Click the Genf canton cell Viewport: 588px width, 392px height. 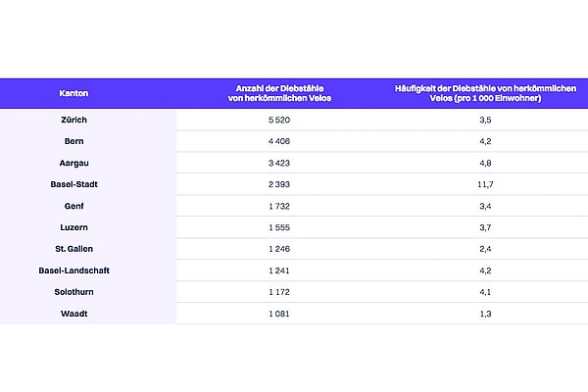click(x=73, y=205)
